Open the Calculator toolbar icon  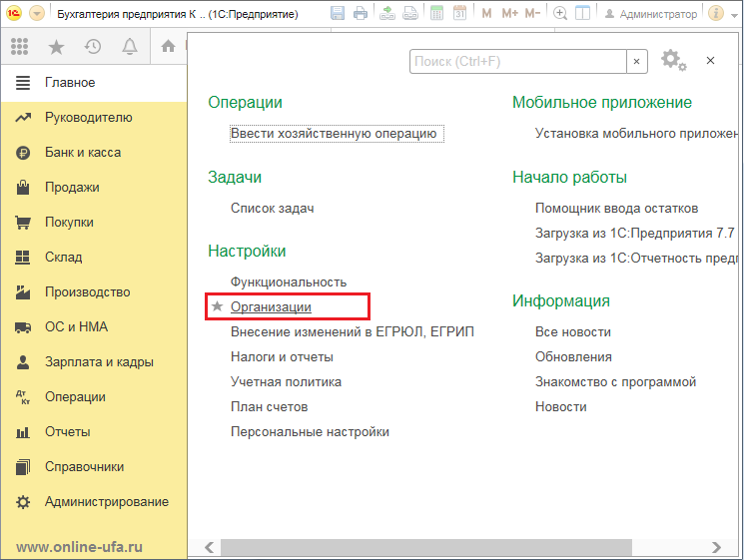point(436,13)
